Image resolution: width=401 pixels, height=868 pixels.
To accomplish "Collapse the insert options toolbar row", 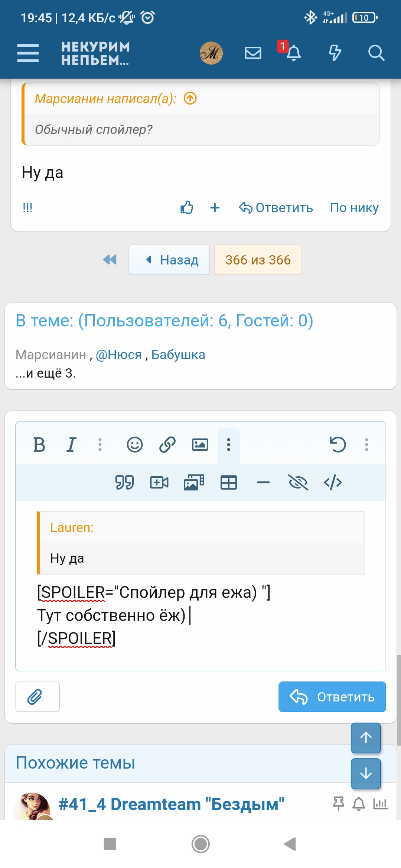I will (229, 444).
